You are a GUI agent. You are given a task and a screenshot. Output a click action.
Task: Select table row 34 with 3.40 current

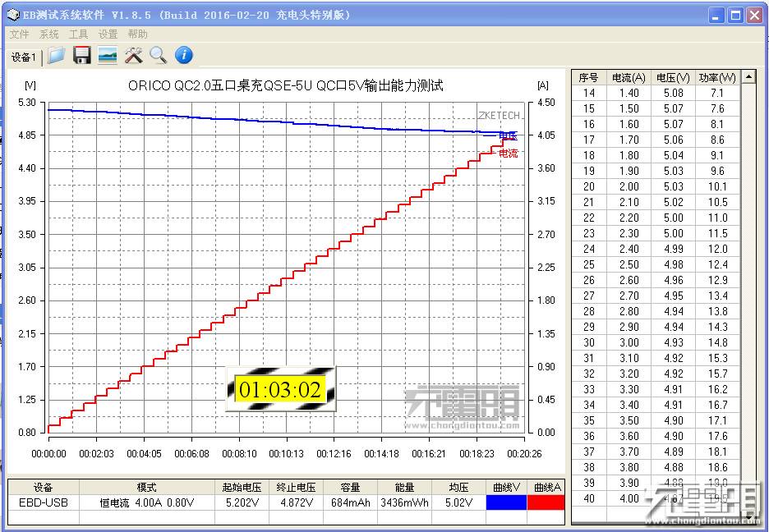click(x=656, y=405)
